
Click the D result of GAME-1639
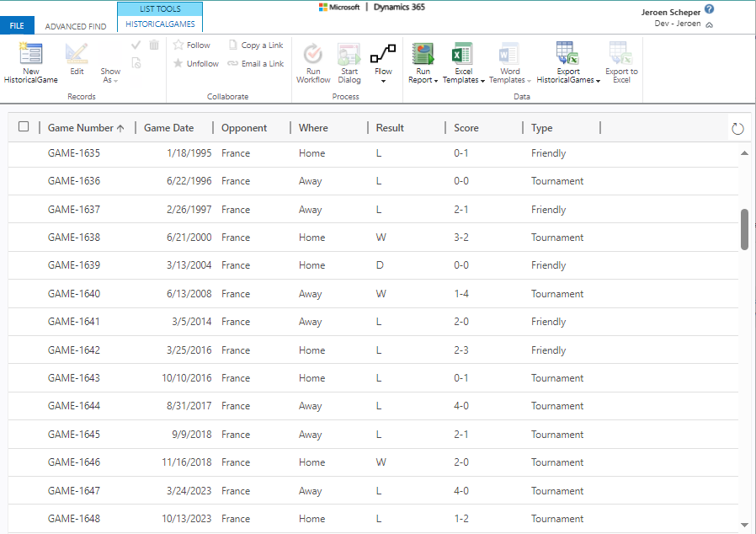click(380, 265)
